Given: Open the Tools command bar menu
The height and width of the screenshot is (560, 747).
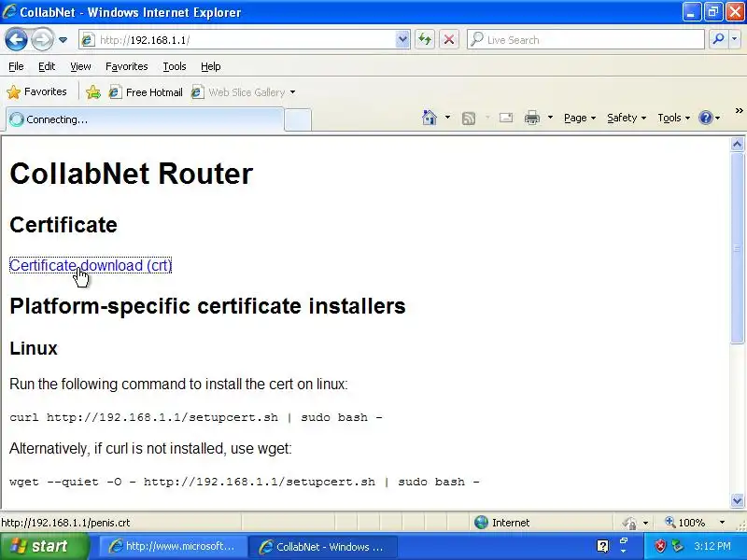Looking at the screenshot, I should click(673, 118).
